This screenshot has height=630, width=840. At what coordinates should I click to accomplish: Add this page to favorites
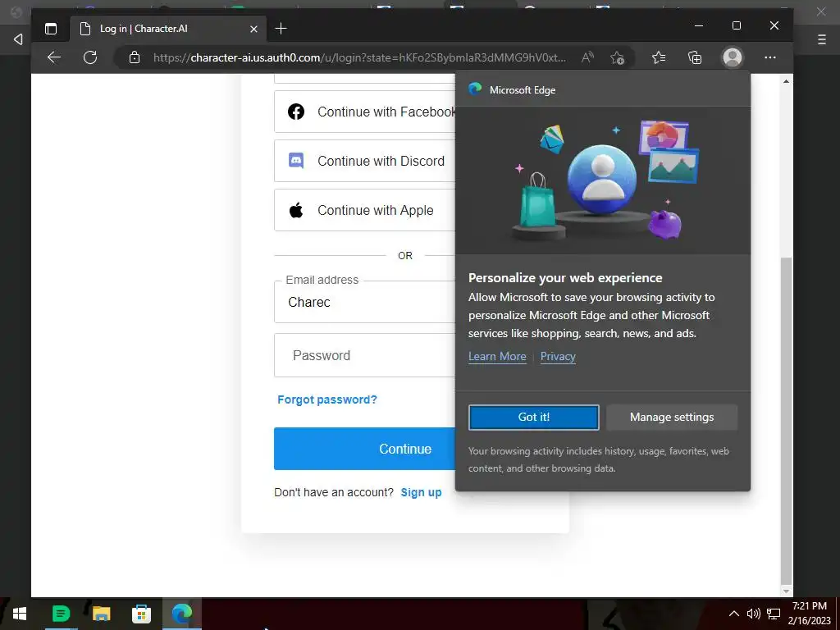[x=617, y=57]
